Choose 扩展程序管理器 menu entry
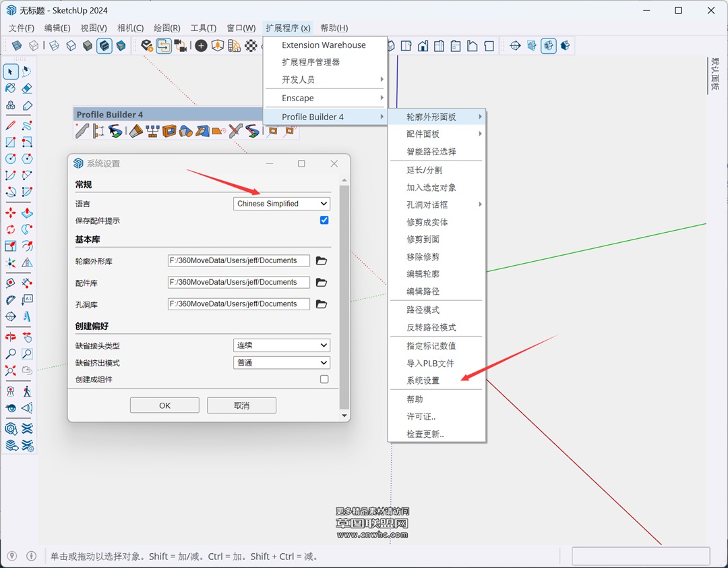 tap(325, 62)
